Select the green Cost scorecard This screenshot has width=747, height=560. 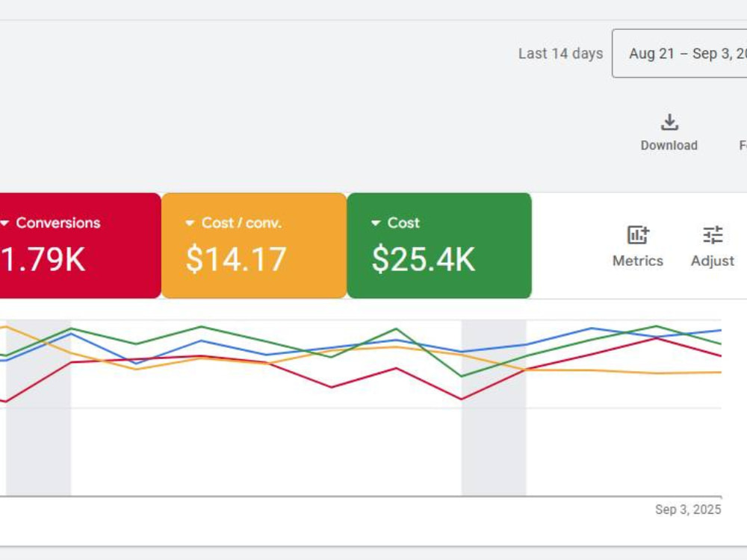coord(439,246)
